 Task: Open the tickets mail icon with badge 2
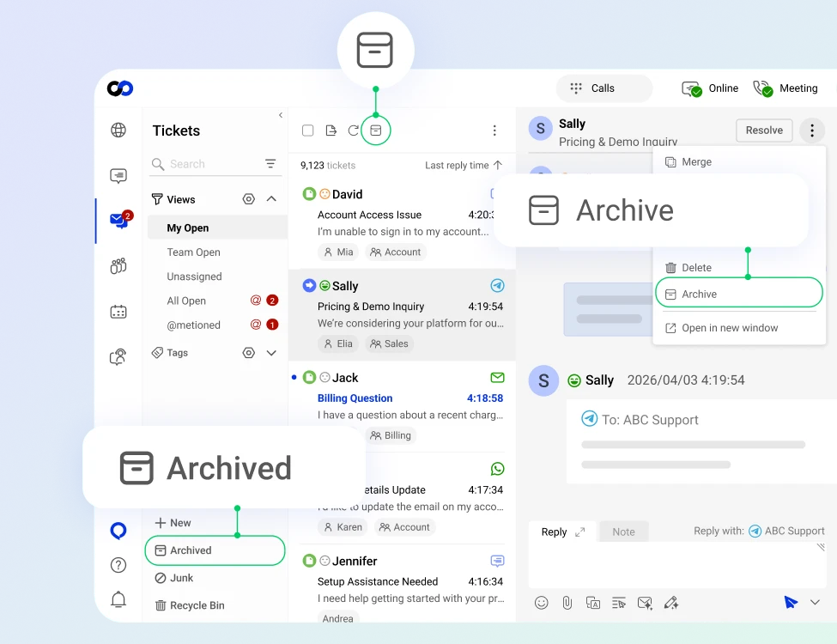[119, 220]
